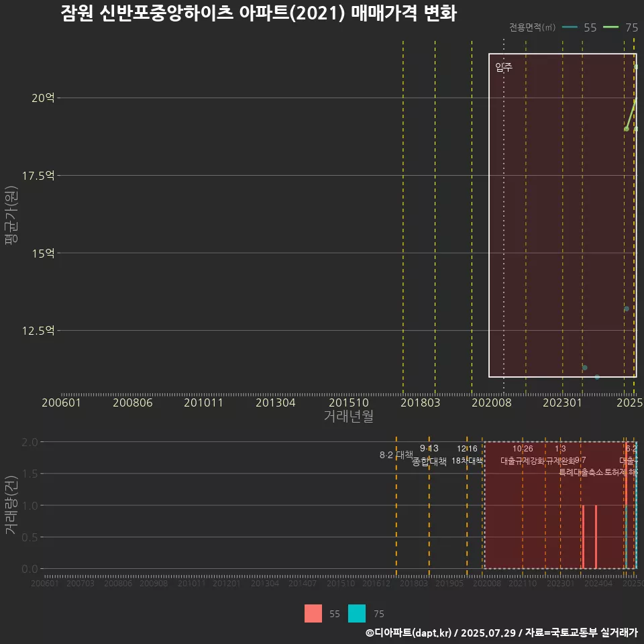This screenshot has width=644, height=644.
Task: Click 200908 on the volume chart x-axis
Action: pos(154,583)
